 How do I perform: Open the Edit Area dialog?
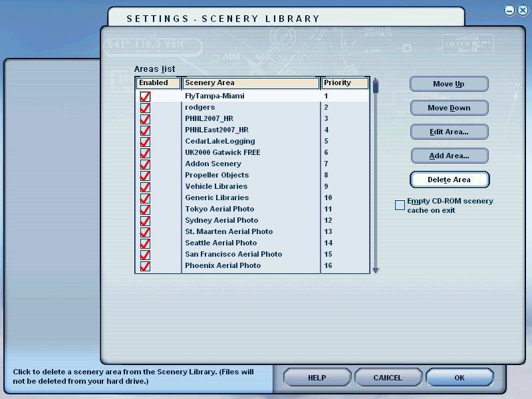tap(449, 132)
